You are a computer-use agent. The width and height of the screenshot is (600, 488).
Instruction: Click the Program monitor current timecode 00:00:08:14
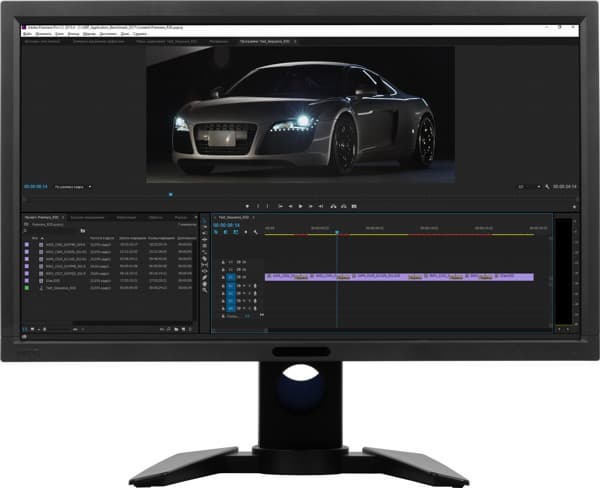pyautogui.click(x=36, y=187)
